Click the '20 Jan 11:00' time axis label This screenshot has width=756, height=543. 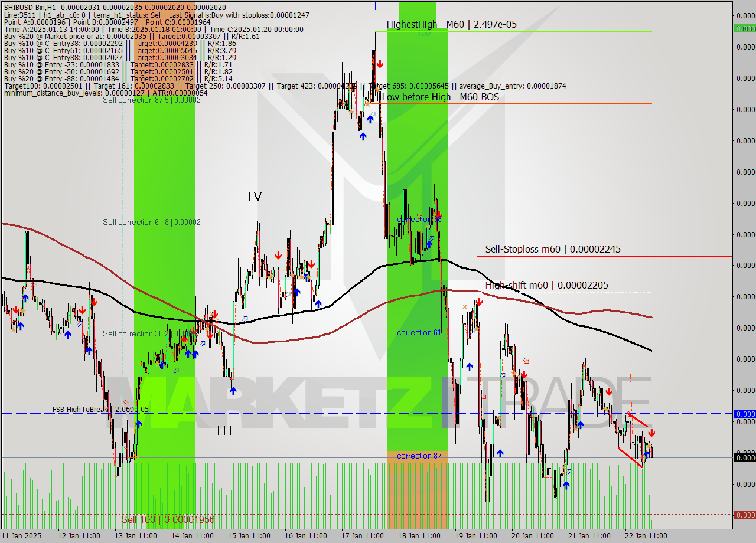click(532, 536)
